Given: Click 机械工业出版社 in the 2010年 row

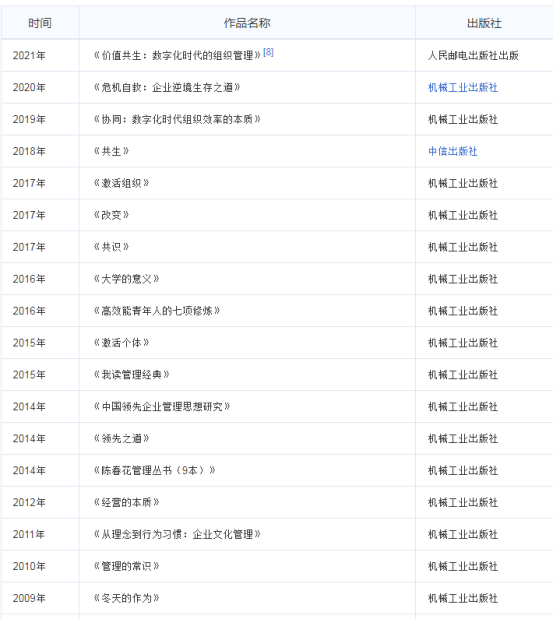Looking at the screenshot, I should click(x=463, y=566).
